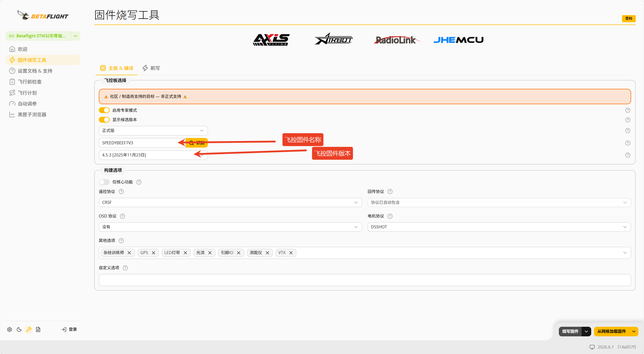
Task: Expand the Betaflight STM32 port selector
Action: point(76,36)
